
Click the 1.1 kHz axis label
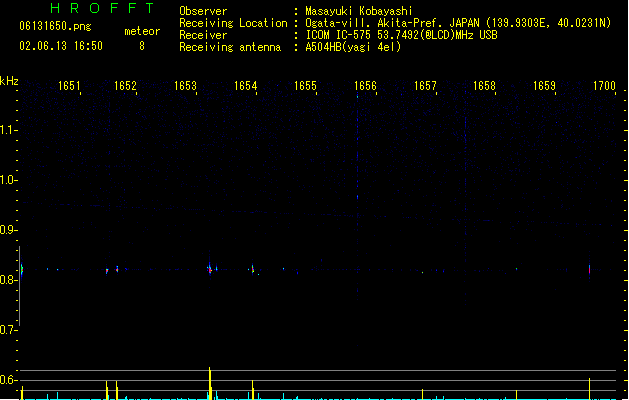point(8,130)
